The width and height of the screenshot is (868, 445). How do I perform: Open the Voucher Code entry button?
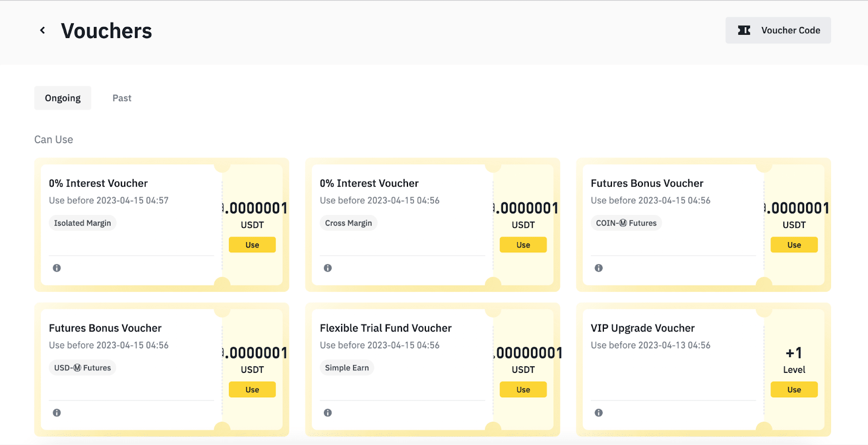click(778, 30)
